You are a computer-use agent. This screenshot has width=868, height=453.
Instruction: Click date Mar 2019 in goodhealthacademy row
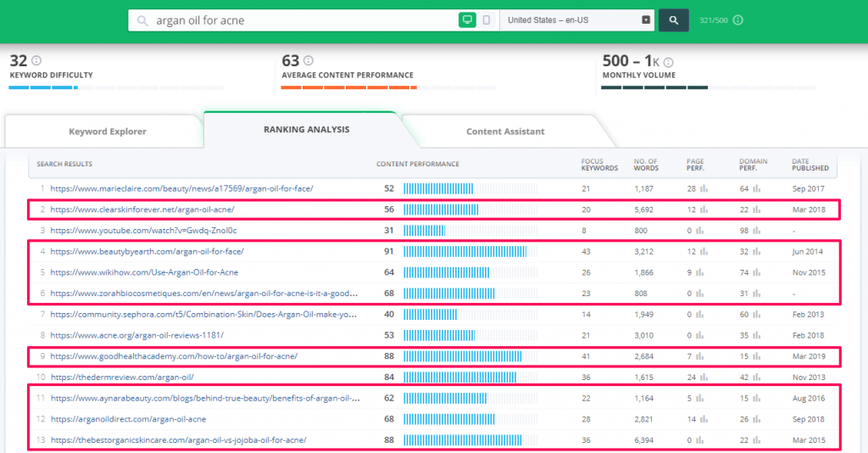click(x=808, y=356)
